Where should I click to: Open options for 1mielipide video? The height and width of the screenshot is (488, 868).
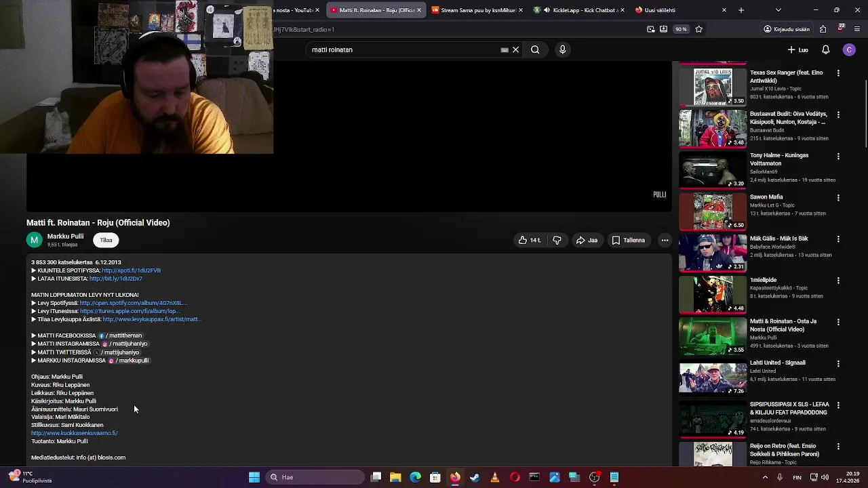coord(838,281)
